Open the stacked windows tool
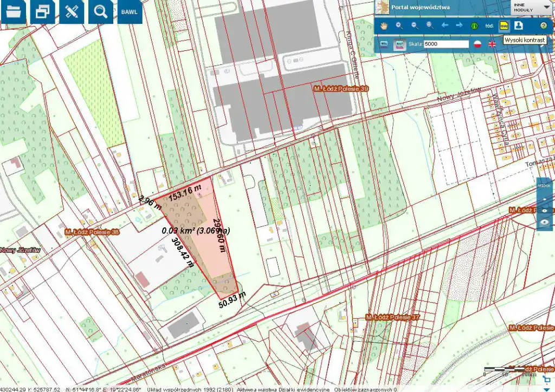This screenshot has height=392, width=555. 42,11
